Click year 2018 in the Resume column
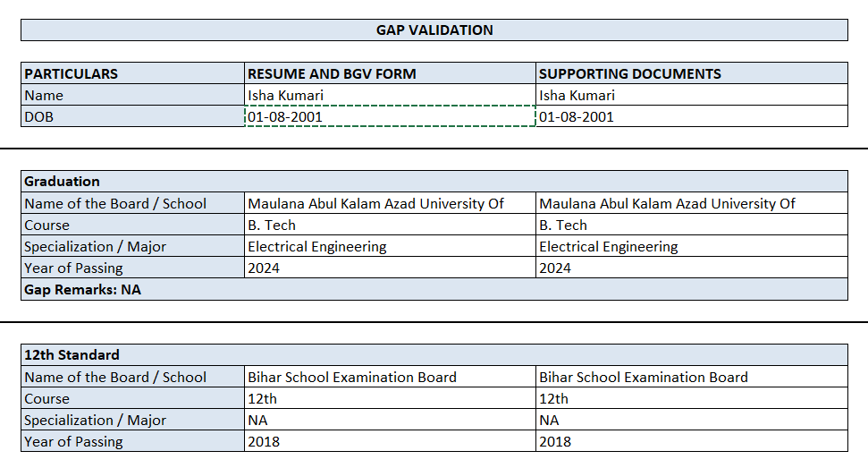The height and width of the screenshot is (468, 868). pyautogui.click(x=390, y=441)
